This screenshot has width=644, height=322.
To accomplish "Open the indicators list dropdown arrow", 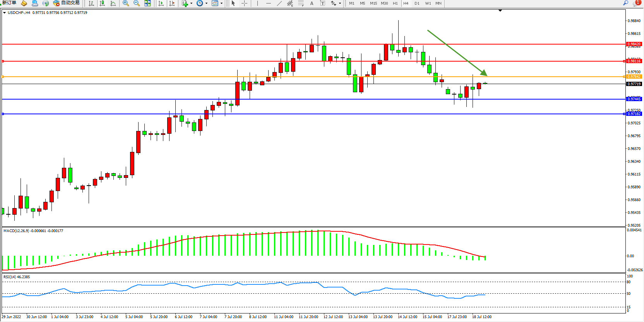I will [191, 3].
